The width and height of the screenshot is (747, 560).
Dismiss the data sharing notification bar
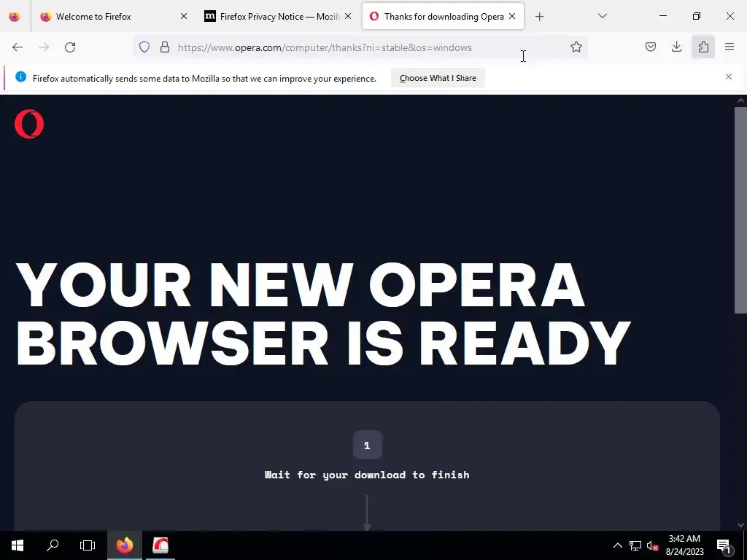[729, 77]
